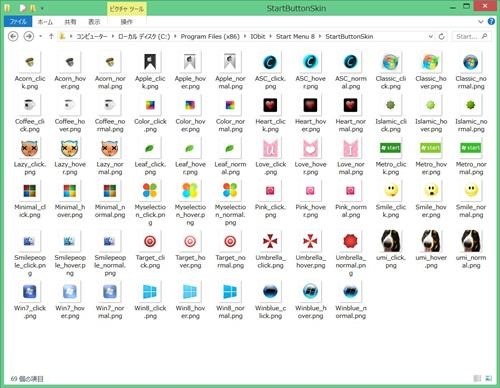Select the Metro_normal.png start icon
The image size is (500, 388).
click(471, 148)
